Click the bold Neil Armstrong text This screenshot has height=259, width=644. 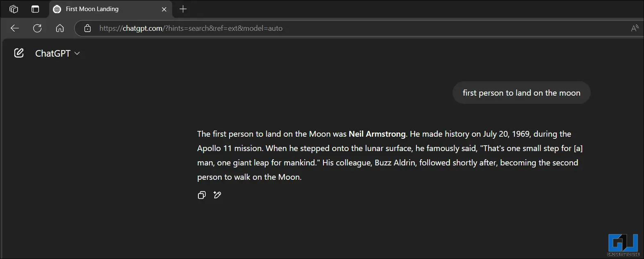(x=377, y=134)
